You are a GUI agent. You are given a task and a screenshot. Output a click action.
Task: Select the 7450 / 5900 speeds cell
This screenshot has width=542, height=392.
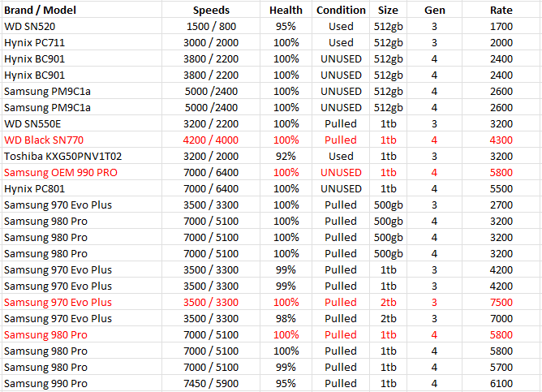pyautogui.click(x=211, y=383)
